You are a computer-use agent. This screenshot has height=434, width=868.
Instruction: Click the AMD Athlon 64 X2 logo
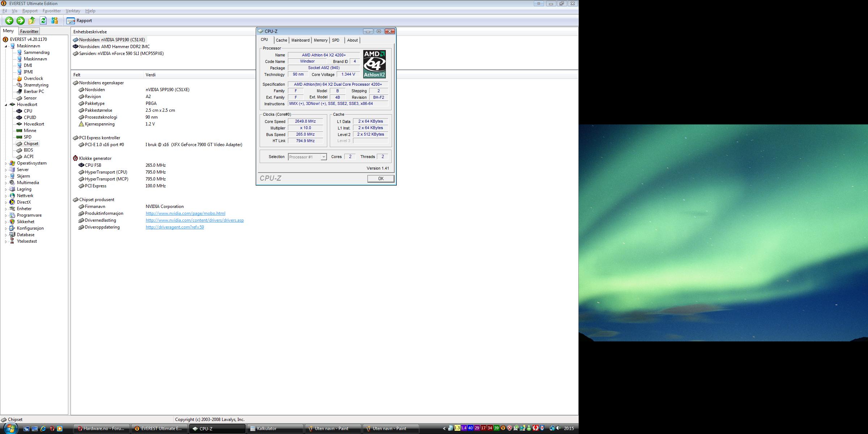[374, 64]
